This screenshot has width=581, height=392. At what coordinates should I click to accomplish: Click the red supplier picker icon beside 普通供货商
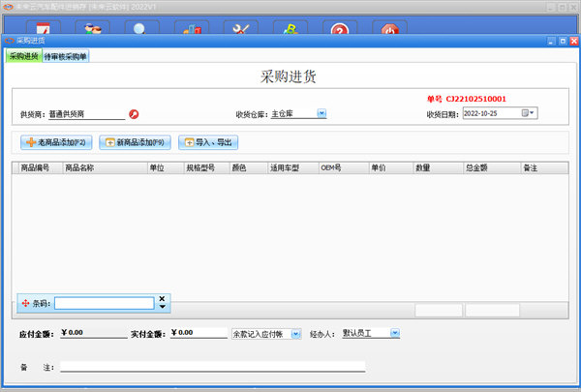tap(134, 113)
